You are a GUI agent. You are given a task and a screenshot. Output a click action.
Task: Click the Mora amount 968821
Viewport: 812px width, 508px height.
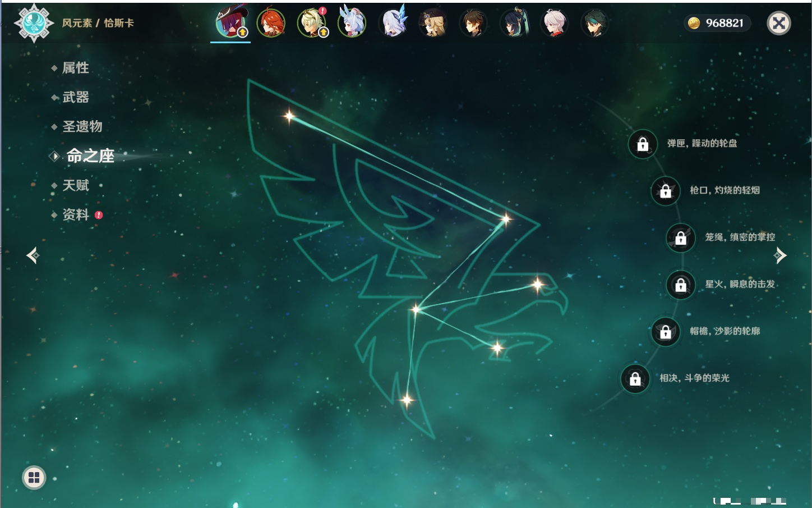coord(725,23)
